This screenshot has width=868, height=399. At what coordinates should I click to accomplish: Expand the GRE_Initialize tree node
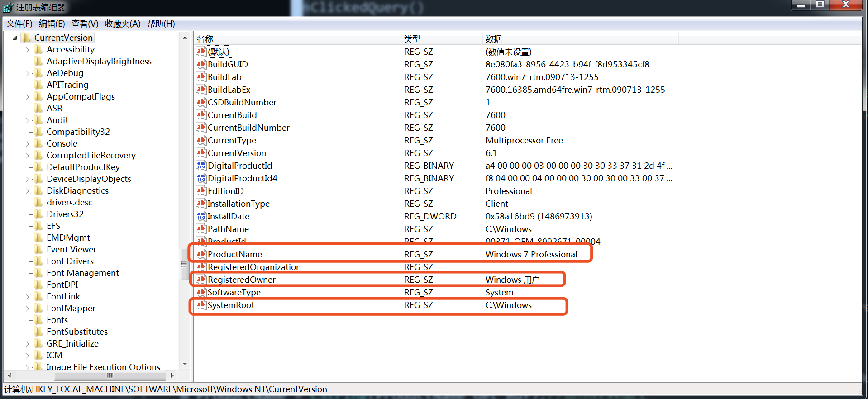(x=27, y=344)
